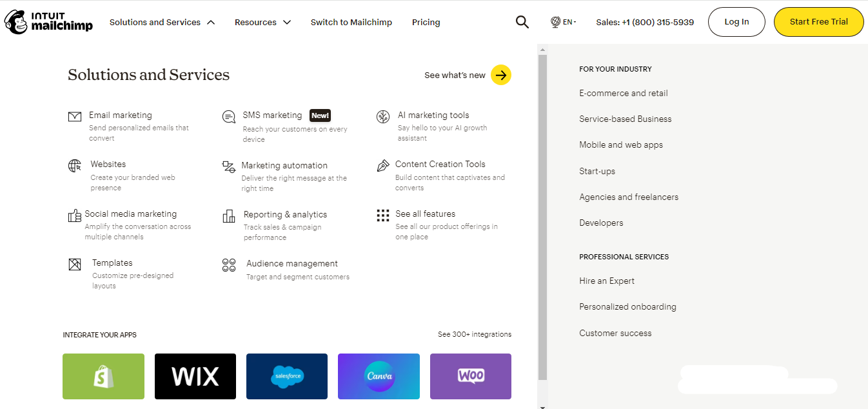Click the SMS marketing chat bubble icon
Screen dimensions: 868x409
pyautogui.click(x=229, y=117)
